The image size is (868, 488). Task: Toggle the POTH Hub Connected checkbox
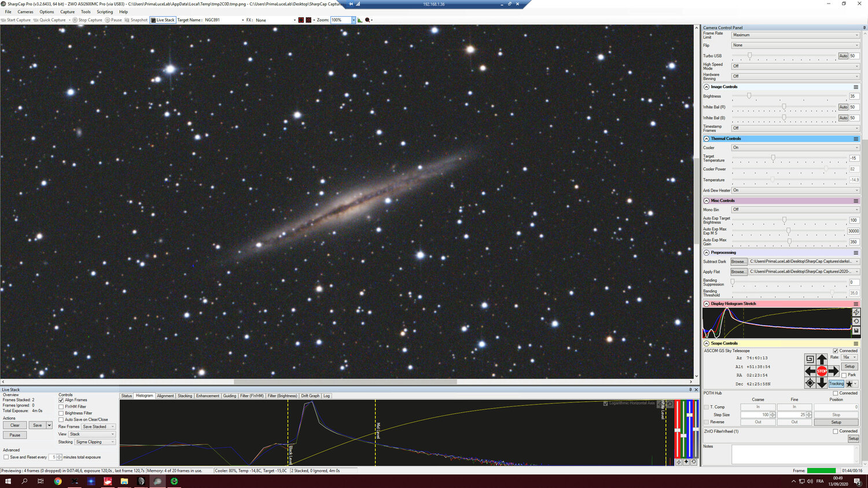pyautogui.click(x=835, y=393)
